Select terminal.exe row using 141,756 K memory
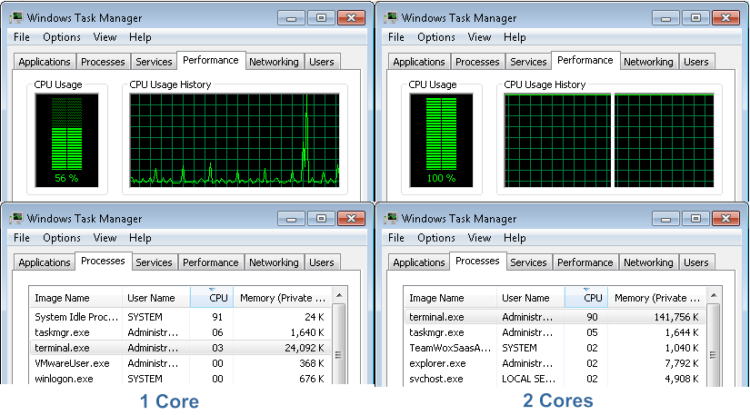Image resolution: width=750 pixels, height=415 pixels. point(555,317)
